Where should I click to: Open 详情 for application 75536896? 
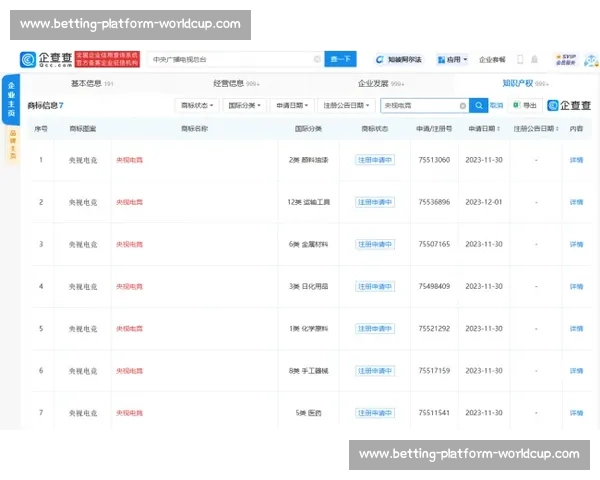576,202
